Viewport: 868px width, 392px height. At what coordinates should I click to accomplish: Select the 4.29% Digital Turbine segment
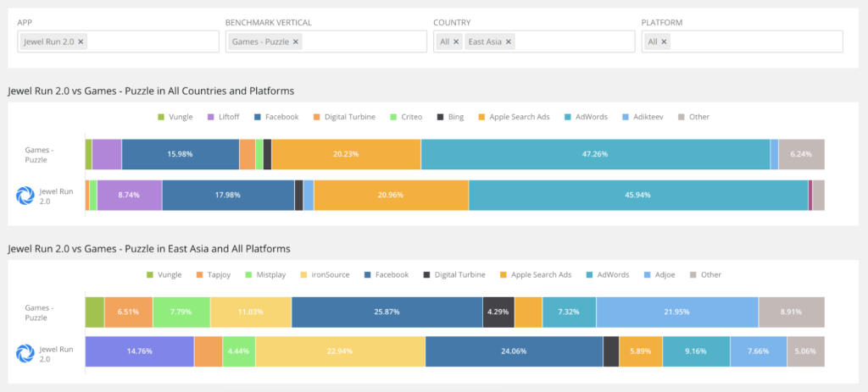pos(498,312)
